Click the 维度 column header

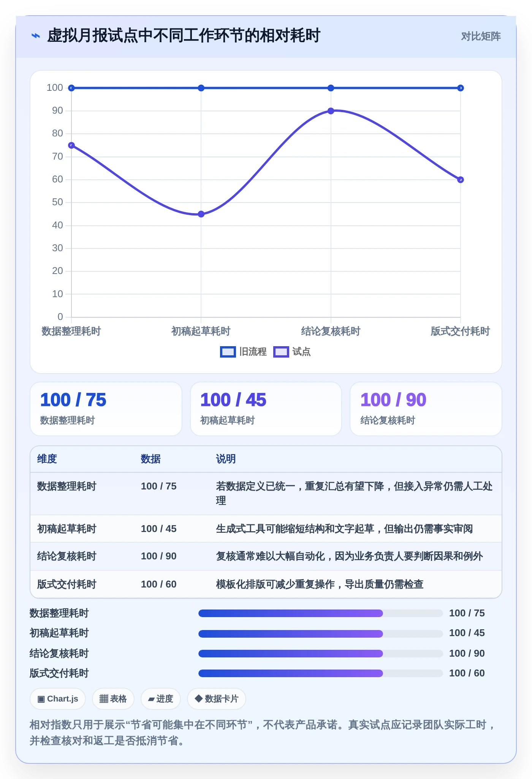(x=47, y=459)
